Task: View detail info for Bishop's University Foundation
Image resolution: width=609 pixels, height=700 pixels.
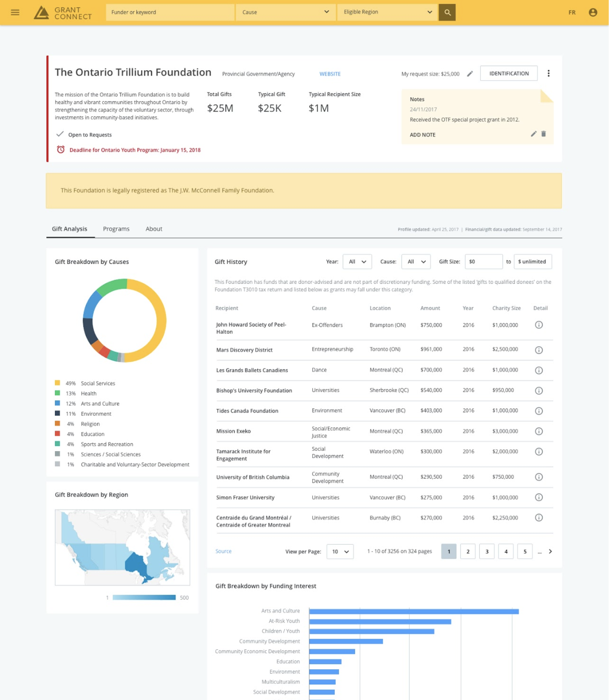Action: 539,391
